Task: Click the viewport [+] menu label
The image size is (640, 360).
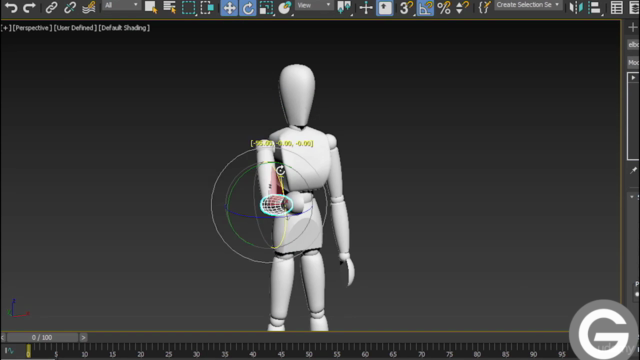Action: click(x=6, y=28)
